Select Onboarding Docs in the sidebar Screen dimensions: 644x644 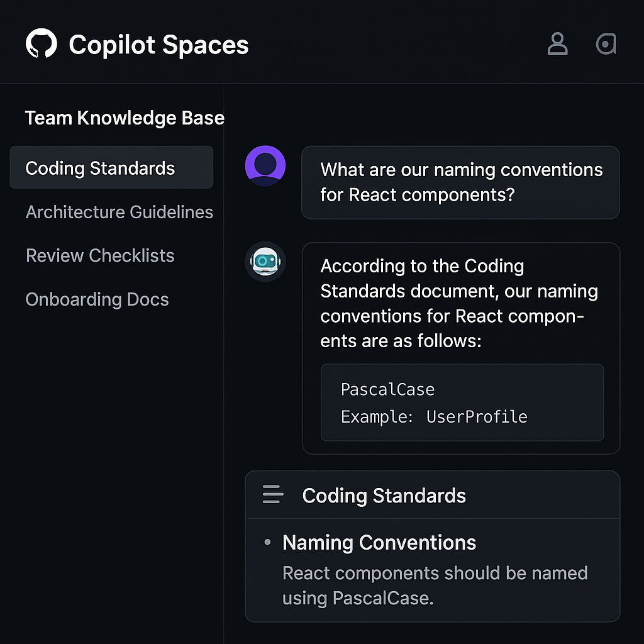[97, 300]
